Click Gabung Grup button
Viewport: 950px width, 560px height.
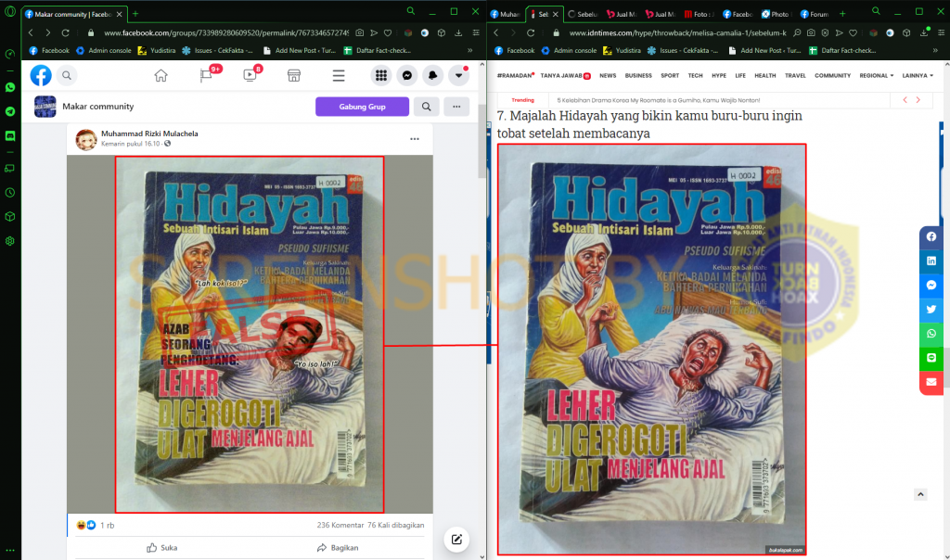tap(362, 107)
